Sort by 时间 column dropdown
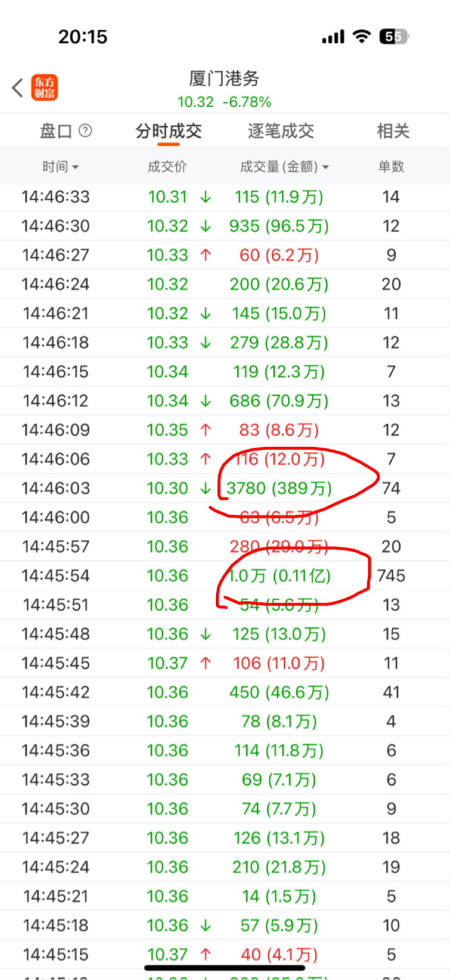 [60, 167]
